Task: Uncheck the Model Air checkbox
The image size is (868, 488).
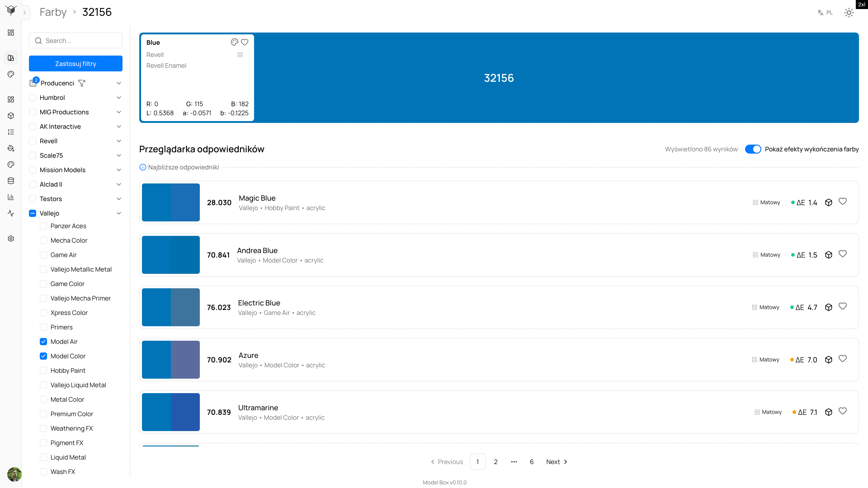Action: pyautogui.click(x=43, y=342)
